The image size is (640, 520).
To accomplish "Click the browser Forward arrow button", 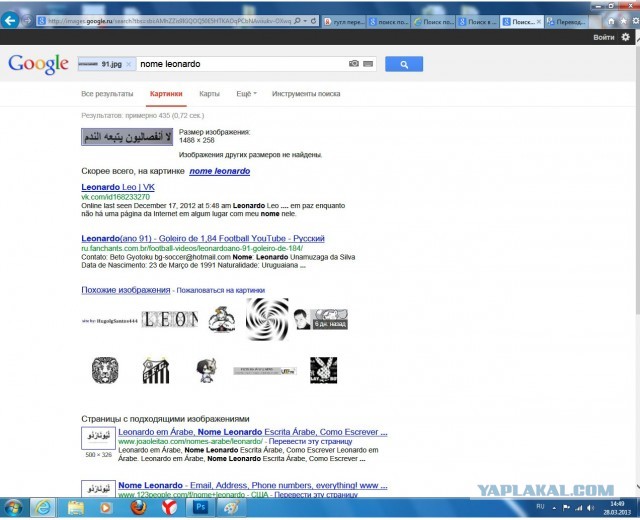I will [x=27, y=20].
